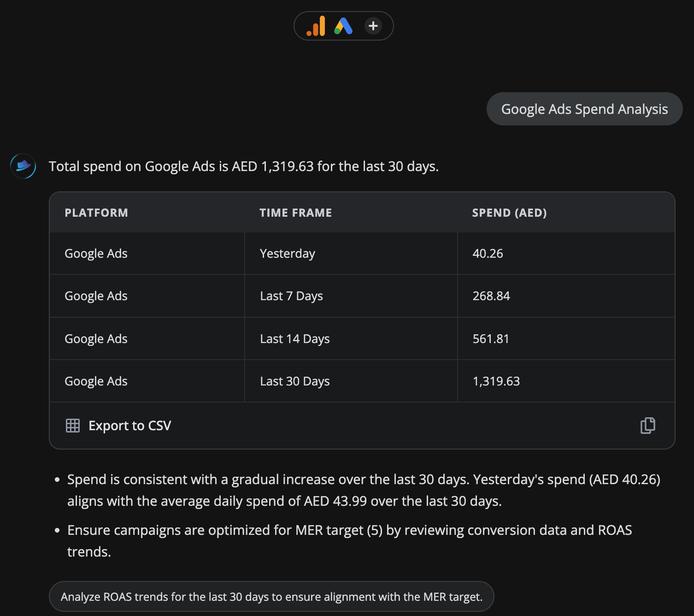694x616 pixels.
Task: Export the spend table to CSV
Action: click(x=129, y=426)
